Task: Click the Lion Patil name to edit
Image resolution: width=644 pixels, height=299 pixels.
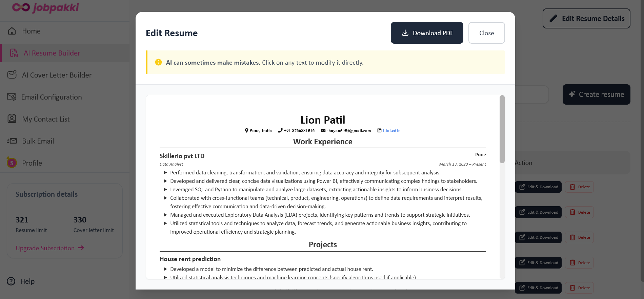Action: click(x=323, y=120)
